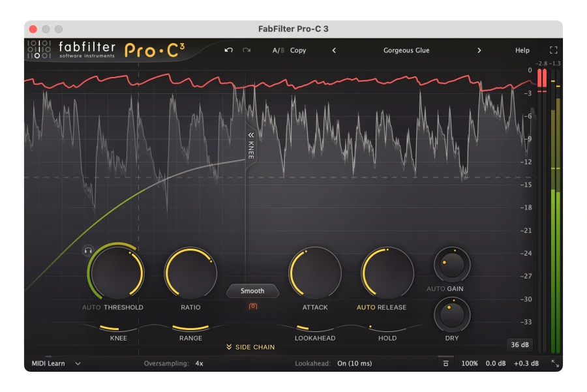Toggle AUTO next to GAIN
The image size is (587, 392).
(x=436, y=289)
